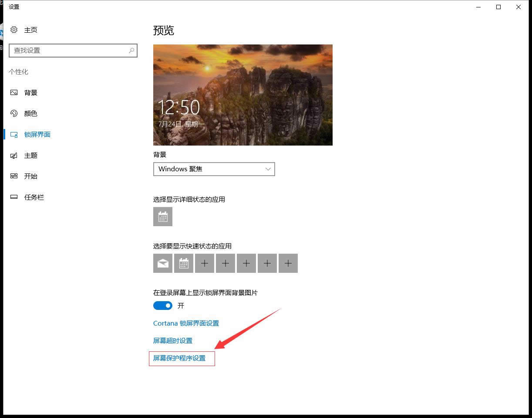This screenshot has height=418, width=532.
Task: Open the home gear icon beside 主页
Action: coord(13,30)
